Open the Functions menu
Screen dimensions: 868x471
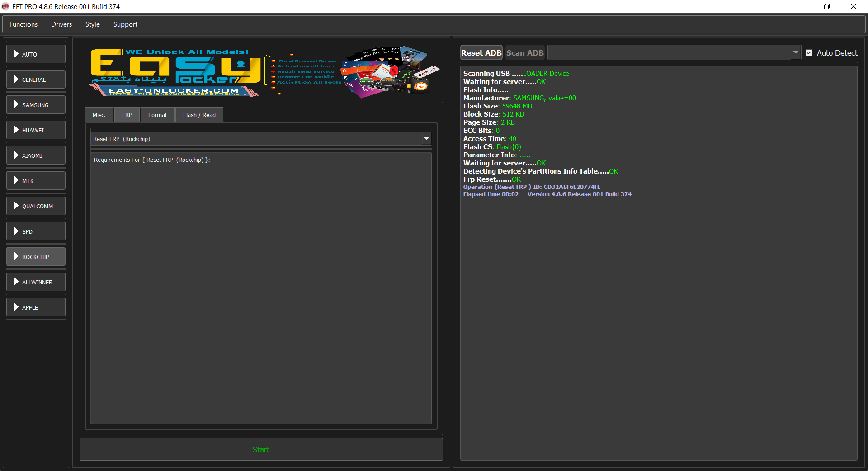tap(24, 24)
